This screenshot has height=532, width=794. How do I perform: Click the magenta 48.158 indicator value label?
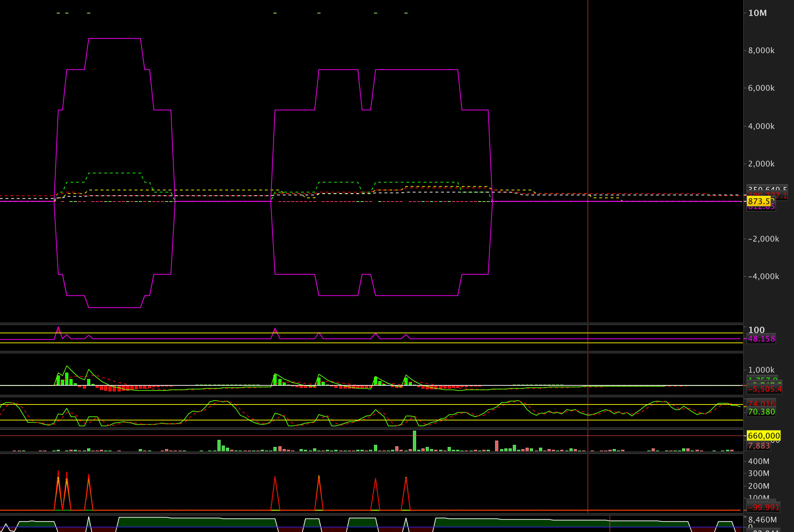[x=761, y=339]
